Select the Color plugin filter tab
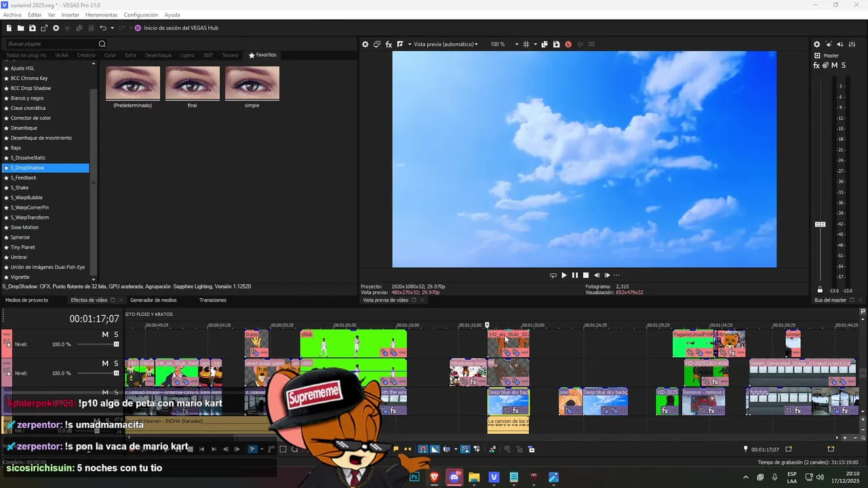 coord(110,55)
